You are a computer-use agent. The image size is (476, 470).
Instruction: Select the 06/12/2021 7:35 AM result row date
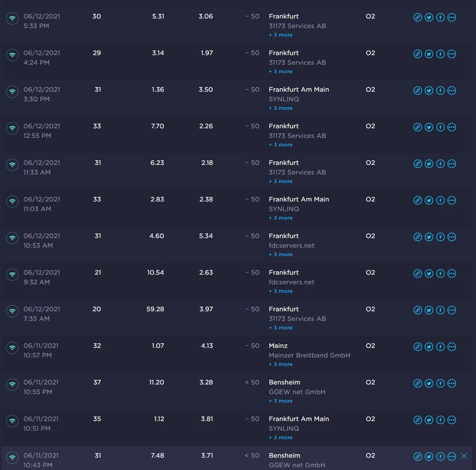coord(42,309)
